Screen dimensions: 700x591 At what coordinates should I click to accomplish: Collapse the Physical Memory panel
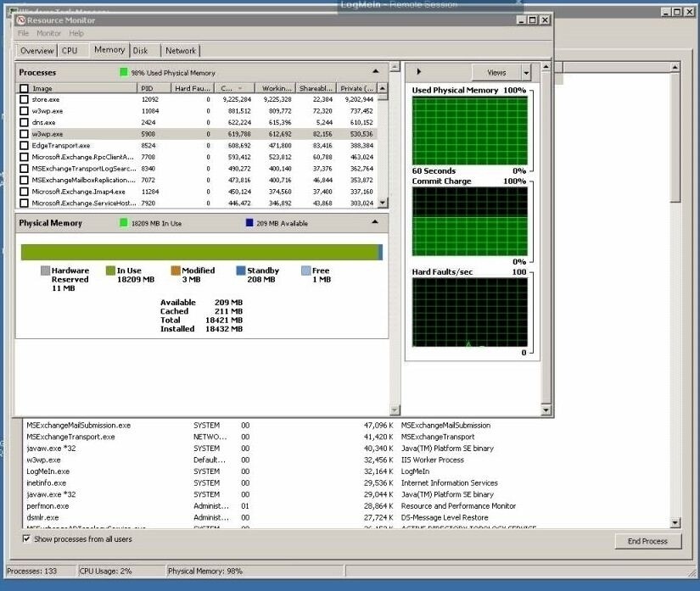(374, 222)
